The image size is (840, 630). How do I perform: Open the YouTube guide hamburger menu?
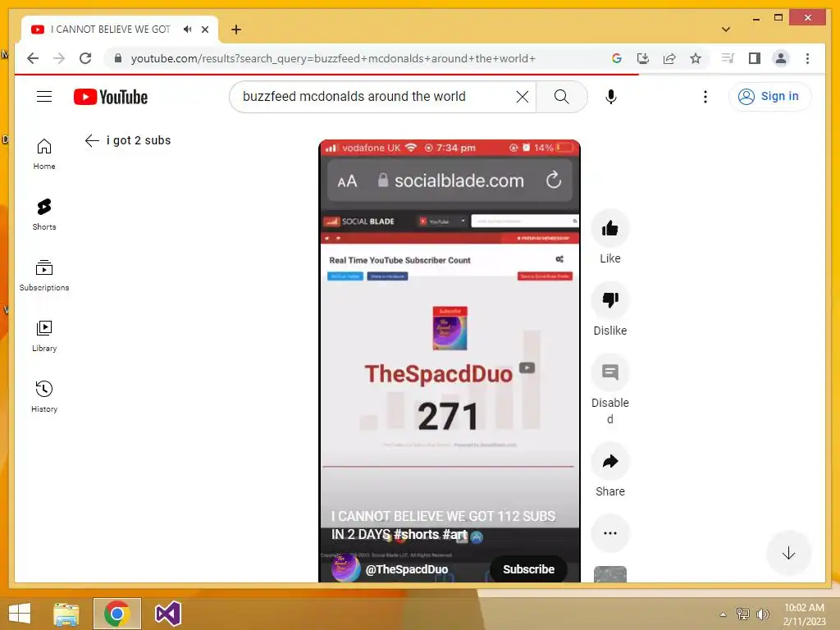click(44, 97)
